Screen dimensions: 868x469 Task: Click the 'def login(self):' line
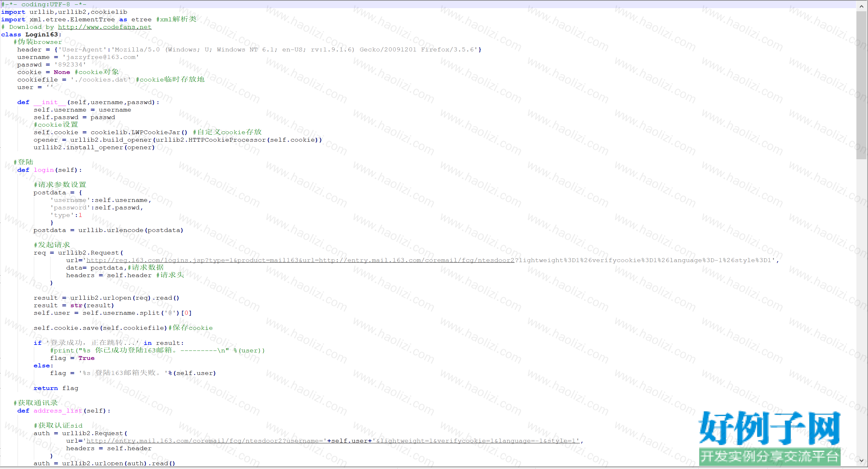(50, 170)
